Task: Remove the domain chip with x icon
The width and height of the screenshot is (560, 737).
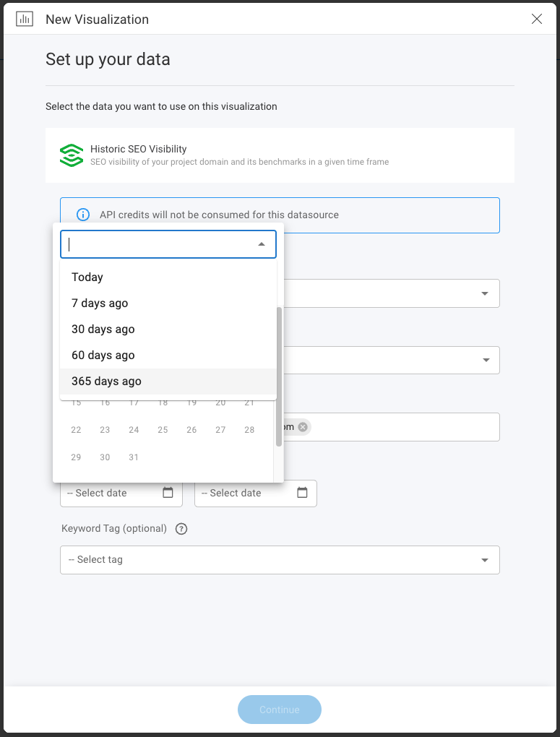Action: [x=303, y=427]
